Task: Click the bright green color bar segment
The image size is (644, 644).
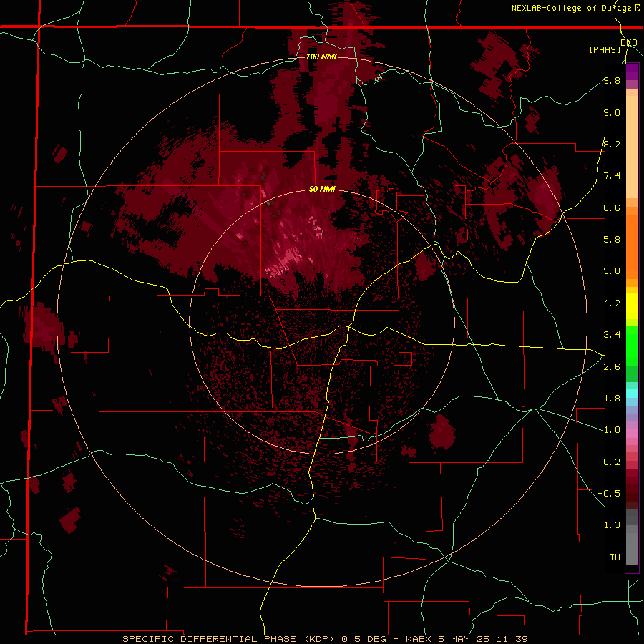Action: click(x=632, y=345)
